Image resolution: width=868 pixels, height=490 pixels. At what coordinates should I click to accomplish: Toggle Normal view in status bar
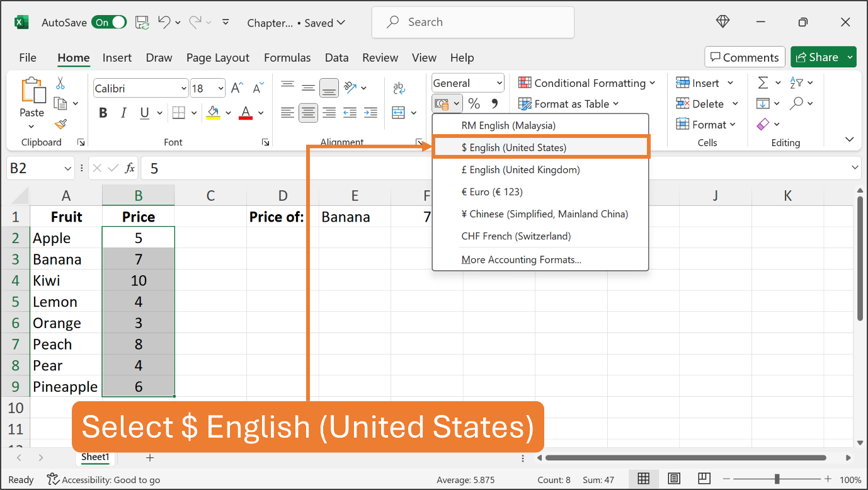pyautogui.click(x=643, y=479)
